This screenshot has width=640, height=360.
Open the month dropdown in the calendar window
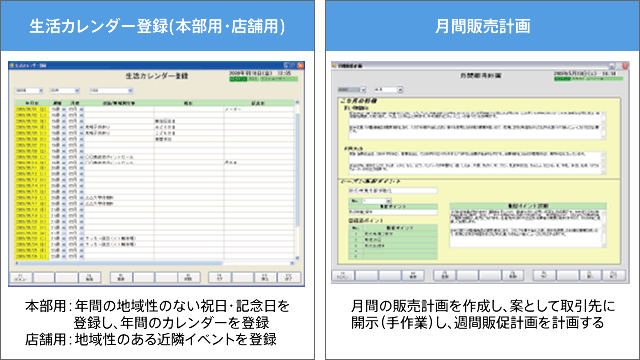click(x=64, y=91)
